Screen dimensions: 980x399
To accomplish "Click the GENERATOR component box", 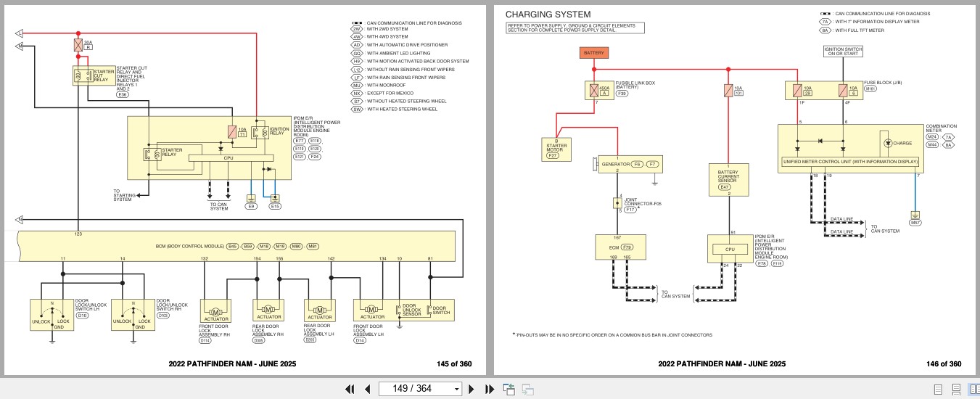I will 630,164.
